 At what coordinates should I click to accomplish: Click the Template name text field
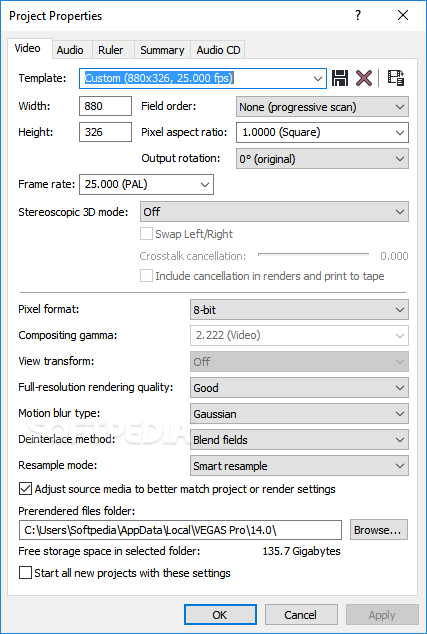click(196, 78)
